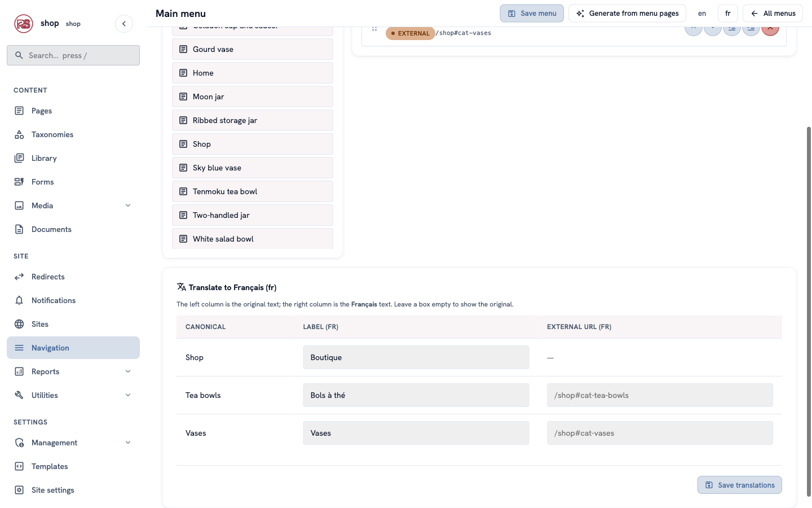This screenshot has height=508, width=812.
Task: Click the RS shop logo icon
Action: click(x=24, y=24)
